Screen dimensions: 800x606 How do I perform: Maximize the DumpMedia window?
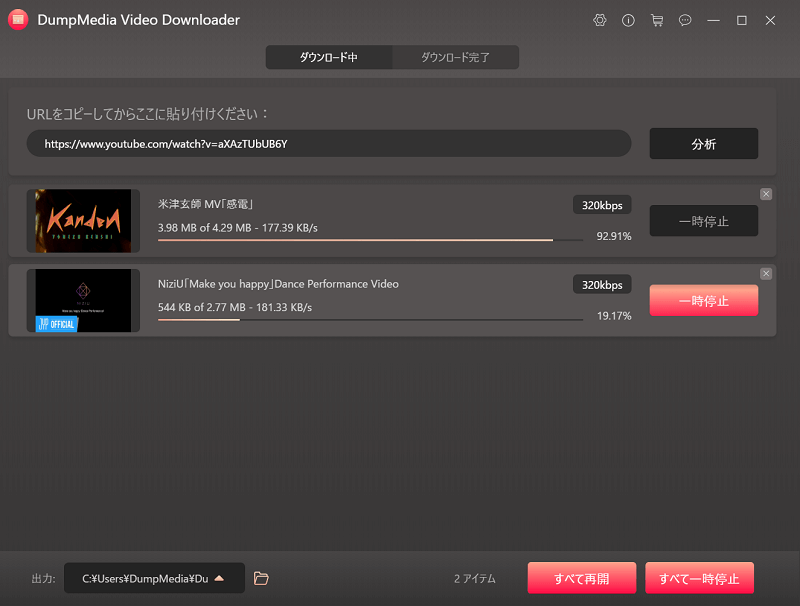tap(742, 20)
